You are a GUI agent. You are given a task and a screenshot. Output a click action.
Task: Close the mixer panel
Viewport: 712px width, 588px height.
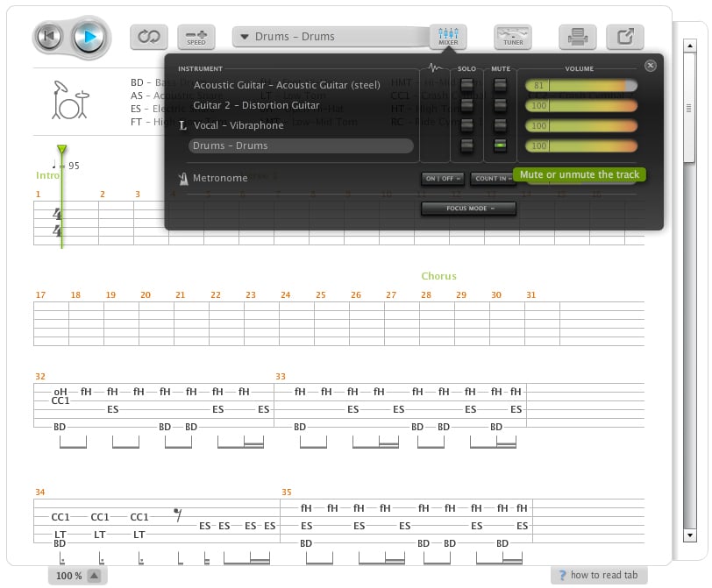click(650, 66)
